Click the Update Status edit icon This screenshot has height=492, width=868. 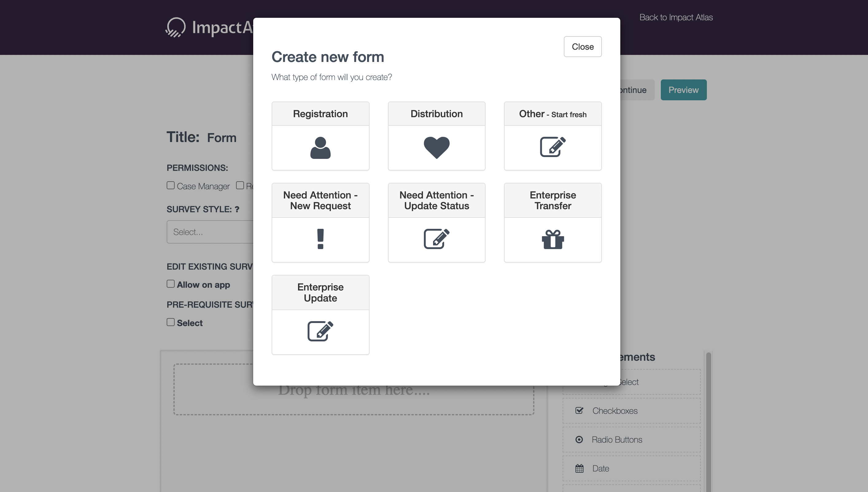point(436,239)
